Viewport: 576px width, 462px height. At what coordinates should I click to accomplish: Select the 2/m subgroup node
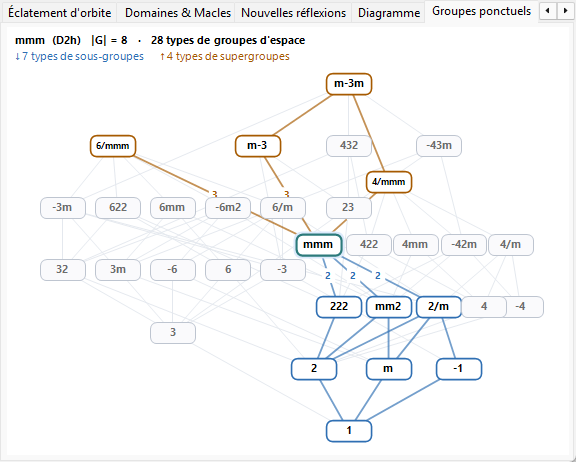[x=439, y=306]
